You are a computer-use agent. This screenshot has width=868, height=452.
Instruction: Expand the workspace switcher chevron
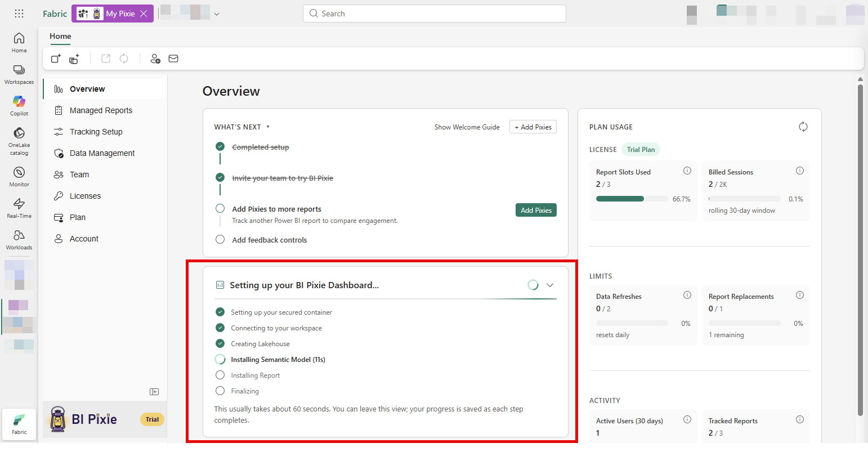click(x=217, y=14)
